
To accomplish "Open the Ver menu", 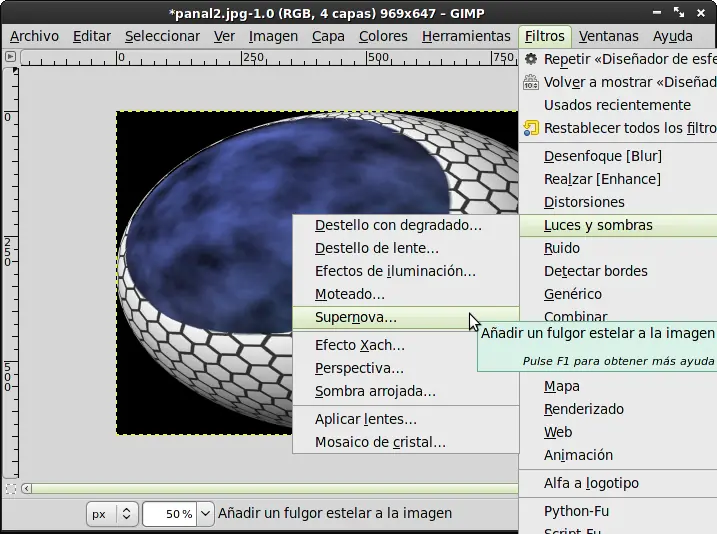I will click(x=224, y=36).
